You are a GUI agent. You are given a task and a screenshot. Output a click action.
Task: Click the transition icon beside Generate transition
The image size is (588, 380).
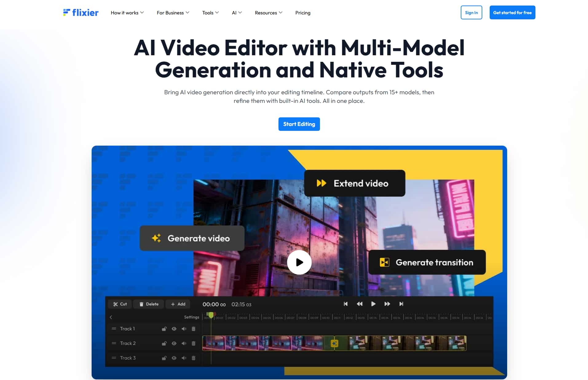(x=384, y=262)
